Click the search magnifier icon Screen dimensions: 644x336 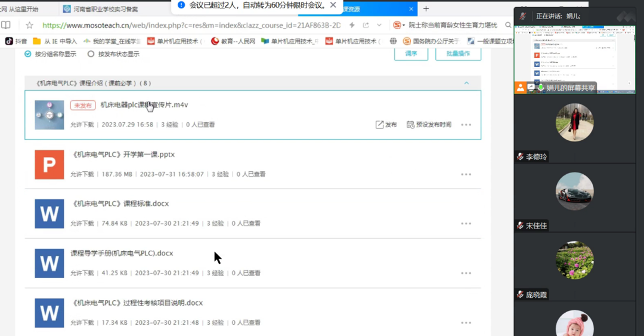pos(508,25)
